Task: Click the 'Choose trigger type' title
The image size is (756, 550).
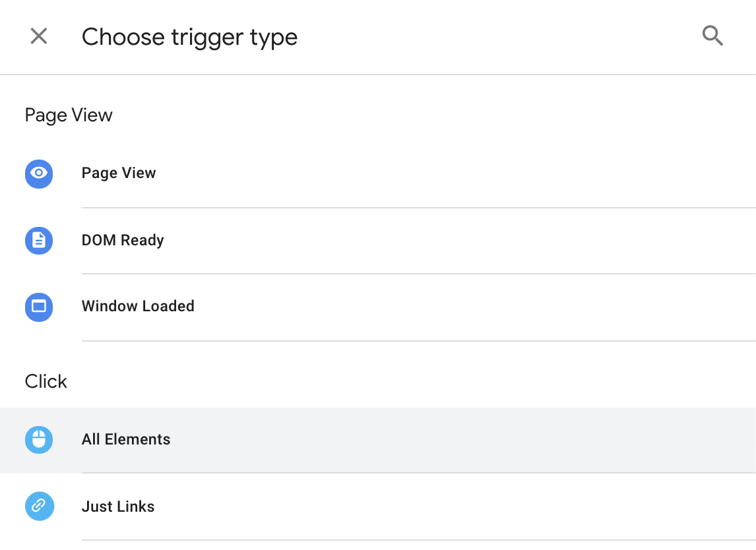Action: (x=189, y=37)
